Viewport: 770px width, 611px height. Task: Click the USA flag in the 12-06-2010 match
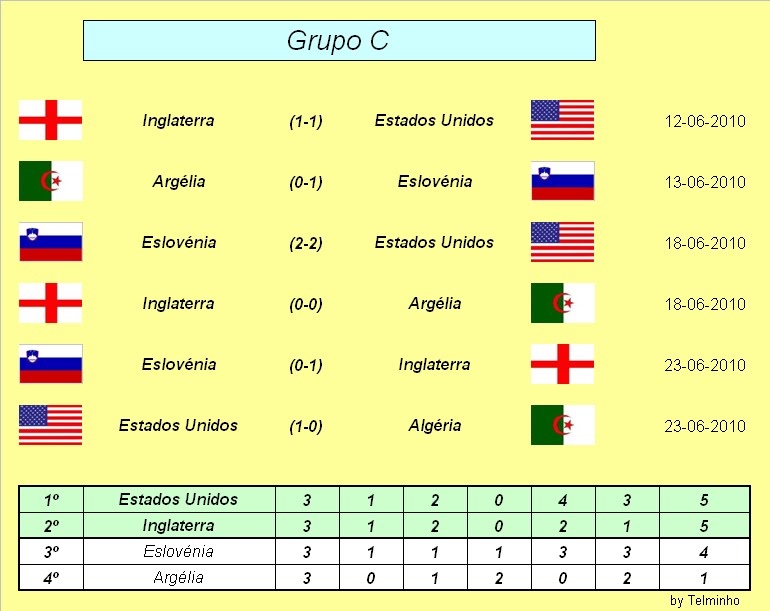click(x=562, y=120)
